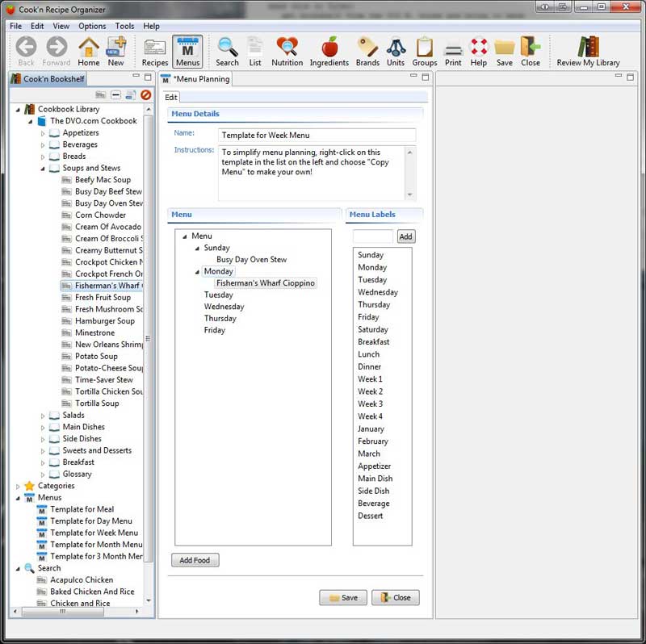Open the View menu
Screen dimensions: 646x644
point(61,26)
